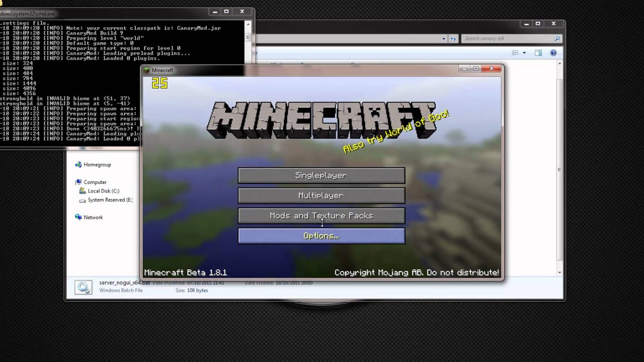This screenshot has width=644, height=362.
Task: Click the Copyright Mojang AB notice
Action: click(x=417, y=273)
